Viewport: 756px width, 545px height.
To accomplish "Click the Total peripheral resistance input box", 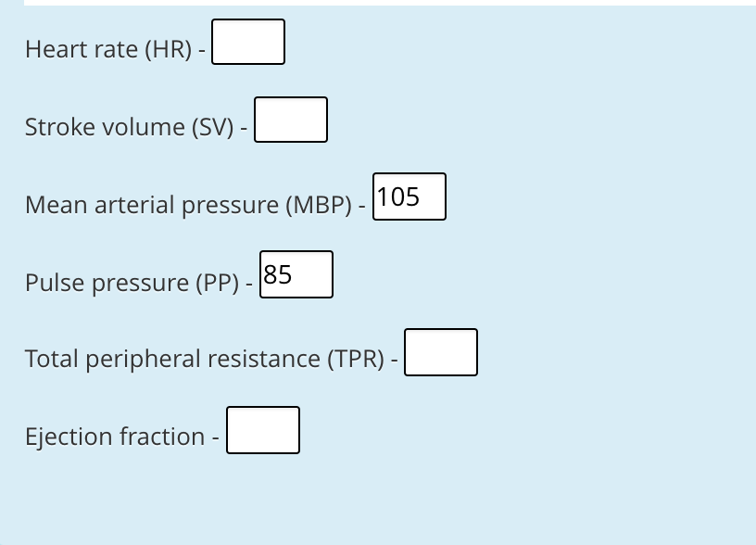I will click(440, 352).
